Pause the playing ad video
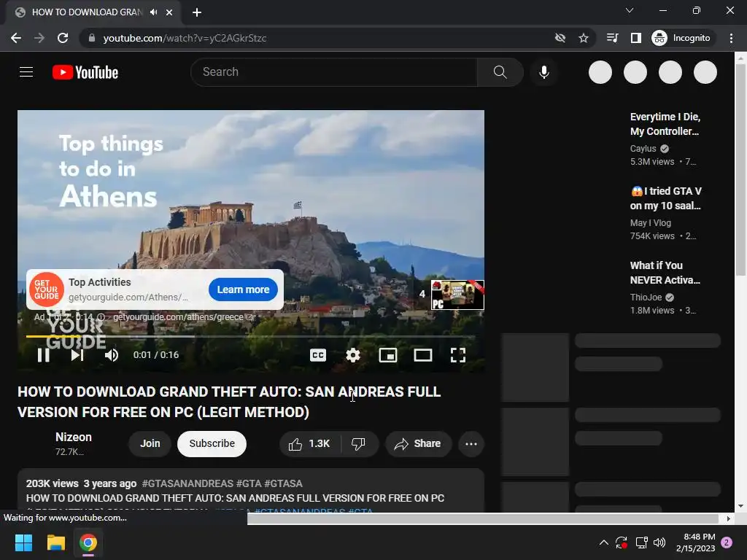Viewport: 747px width, 560px height. pyautogui.click(x=43, y=355)
